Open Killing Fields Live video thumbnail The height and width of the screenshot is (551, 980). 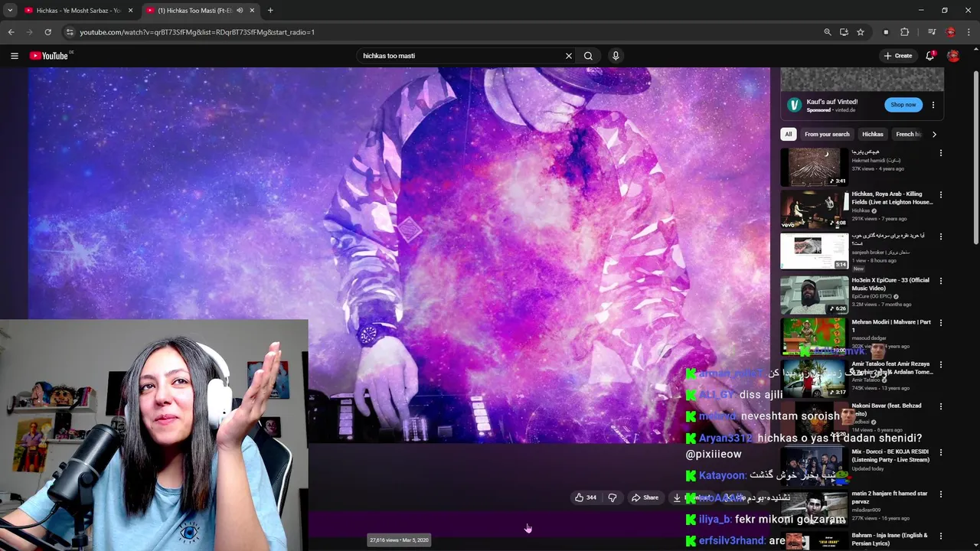click(815, 210)
